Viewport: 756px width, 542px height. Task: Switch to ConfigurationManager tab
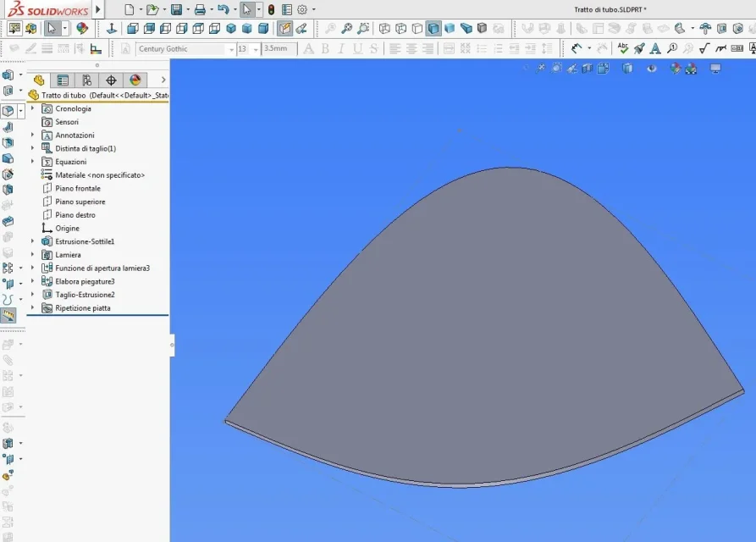[87, 80]
